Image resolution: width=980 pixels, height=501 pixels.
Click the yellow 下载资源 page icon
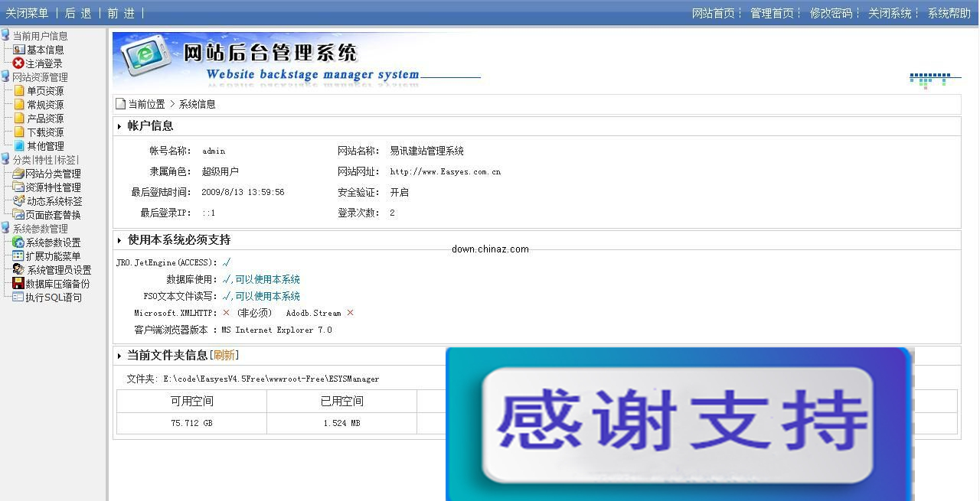(19, 132)
